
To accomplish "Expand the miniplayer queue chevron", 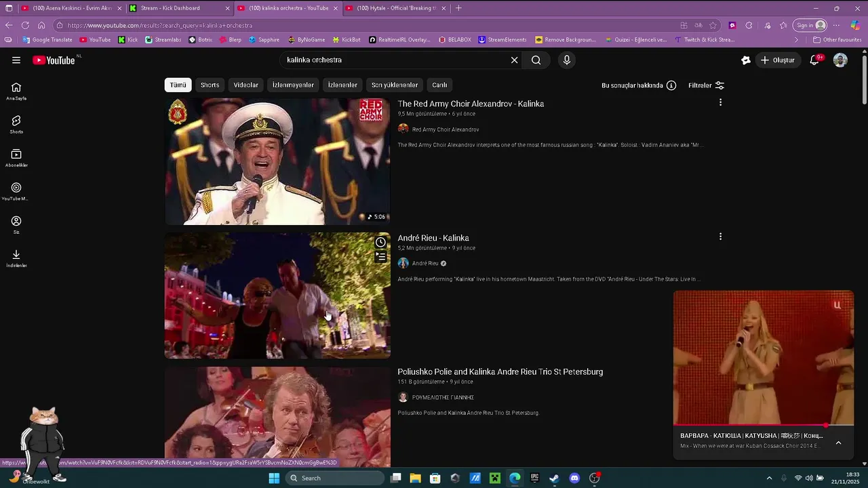I will pyautogui.click(x=838, y=443).
